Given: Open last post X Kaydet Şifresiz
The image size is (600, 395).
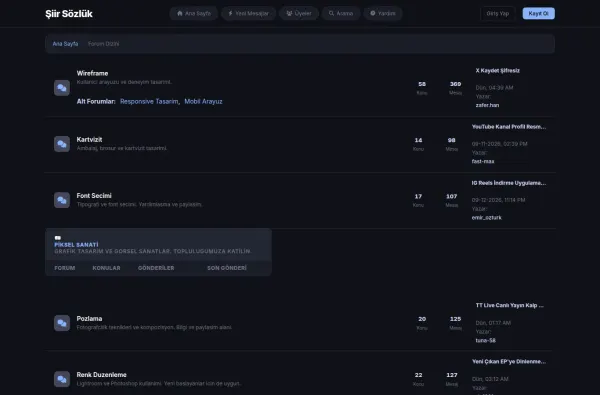Looking at the screenshot, I should point(497,70).
